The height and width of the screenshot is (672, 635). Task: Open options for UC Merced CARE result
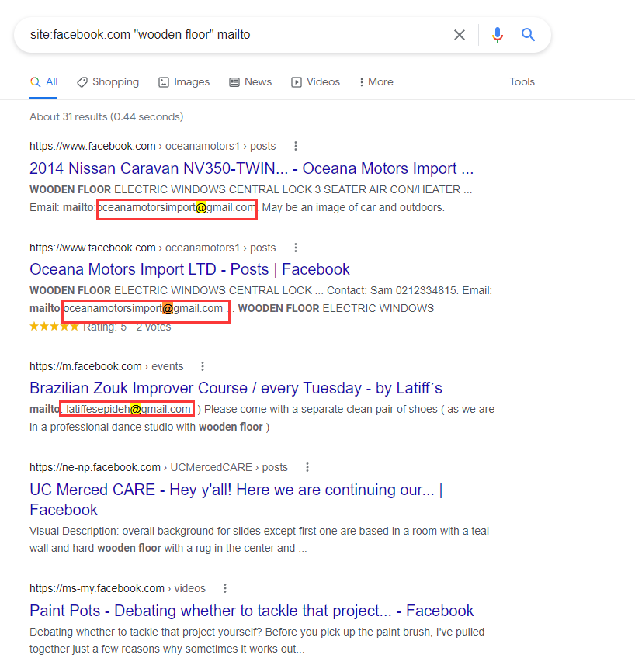point(307,467)
